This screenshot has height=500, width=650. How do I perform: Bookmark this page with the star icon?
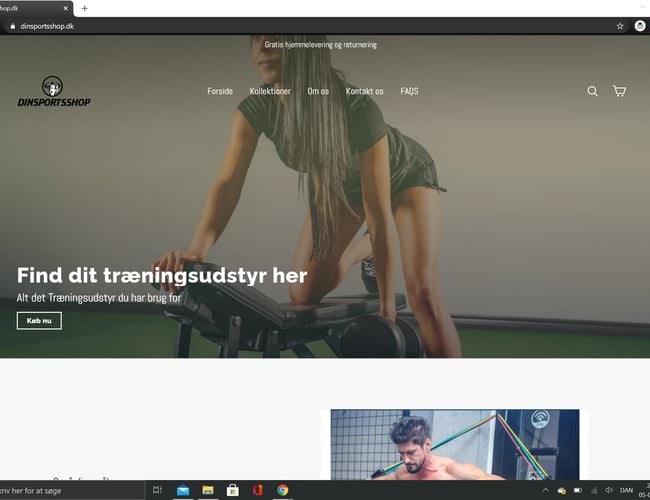(620, 26)
